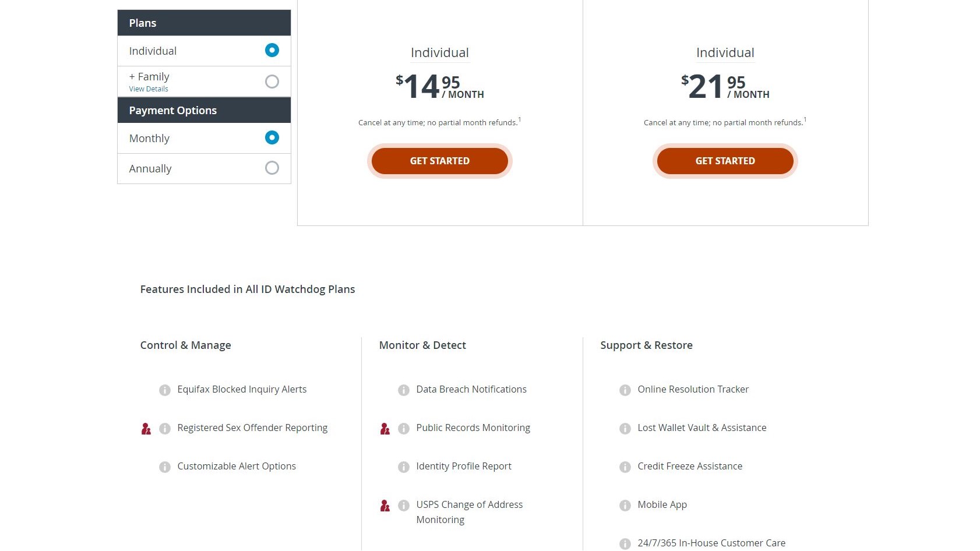Choose the + Family plan option
980x551 pixels.
click(272, 82)
